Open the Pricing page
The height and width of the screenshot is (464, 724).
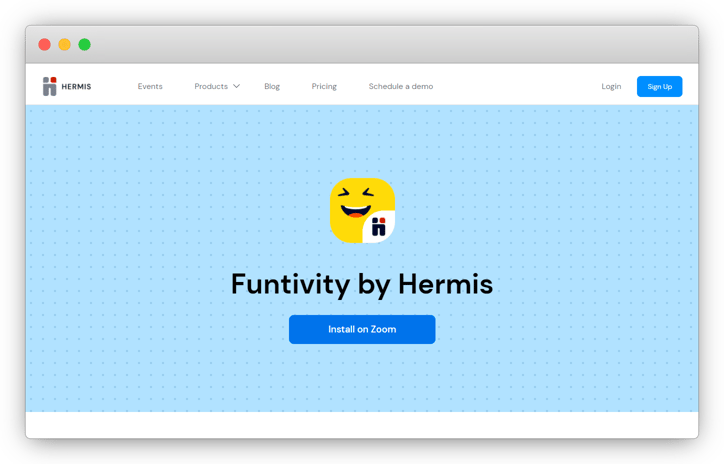tap(324, 87)
